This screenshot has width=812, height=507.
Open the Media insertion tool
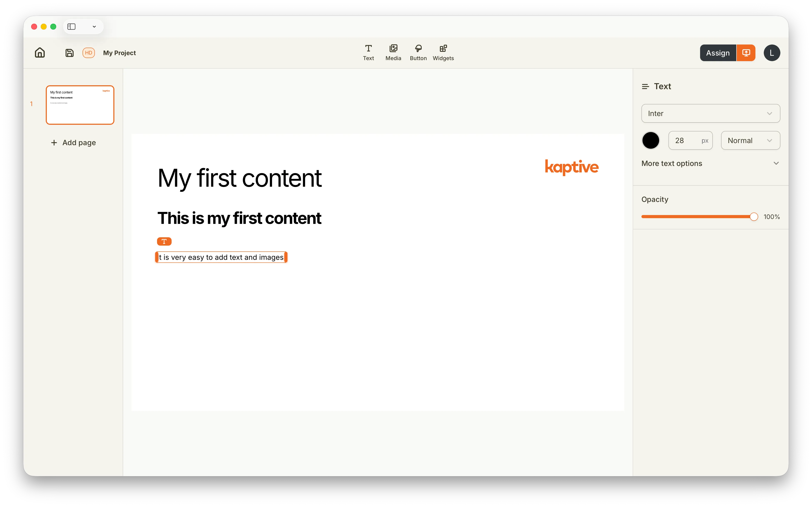click(393, 52)
